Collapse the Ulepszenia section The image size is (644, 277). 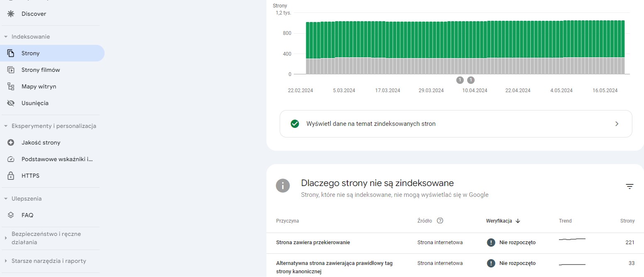(x=6, y=199)
